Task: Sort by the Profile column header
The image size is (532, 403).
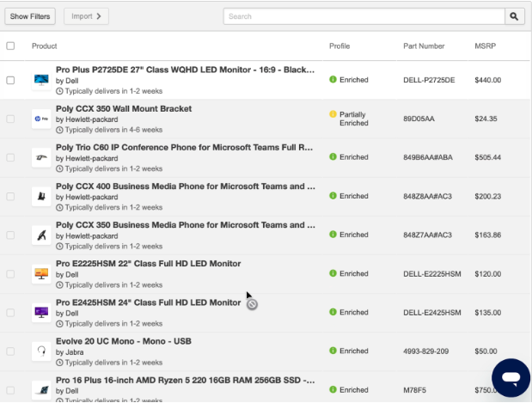Action: tap(339, 46)
